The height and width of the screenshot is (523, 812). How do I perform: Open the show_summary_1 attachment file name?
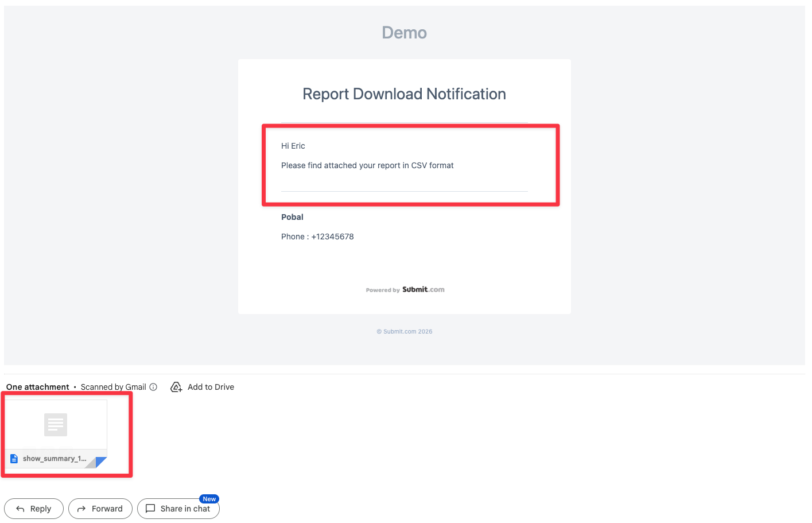point(55,459)
